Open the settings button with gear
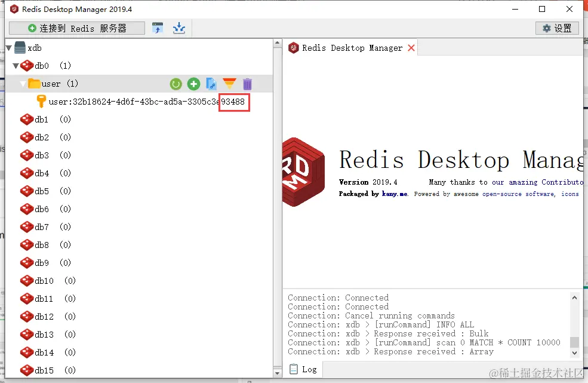The height and width of the screenshot is (383, 588). click(557, 28)
